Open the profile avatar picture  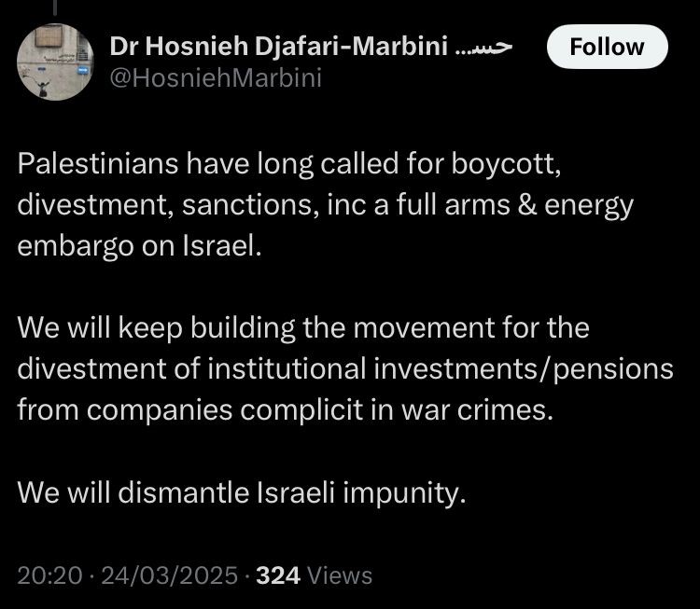click(55, 61)
